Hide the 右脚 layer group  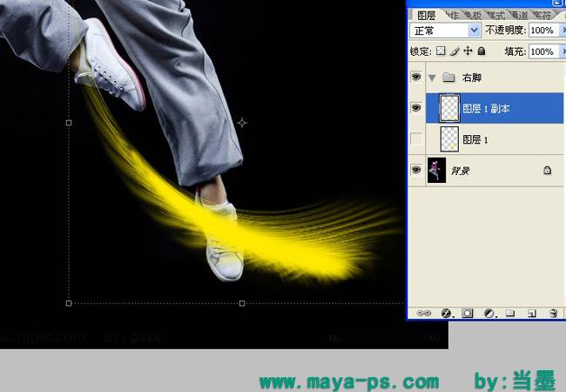pyautogui.click(x=416, y=77)
